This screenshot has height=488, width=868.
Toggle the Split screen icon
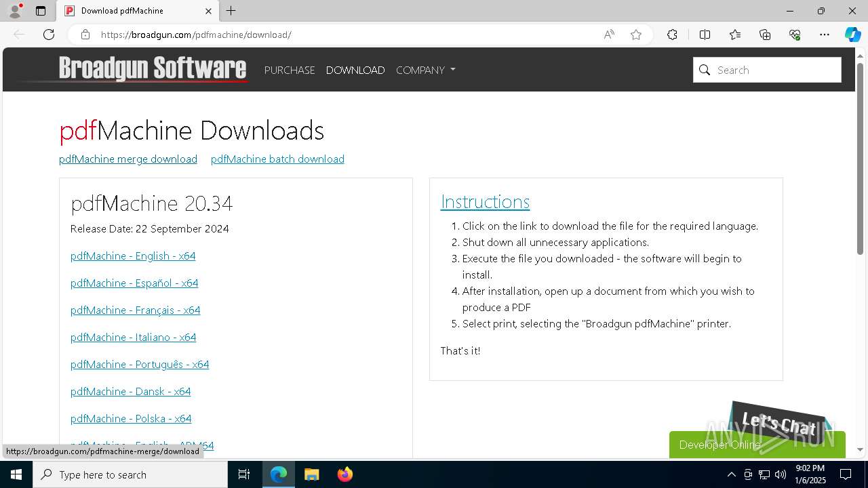[x=705, y=35]
